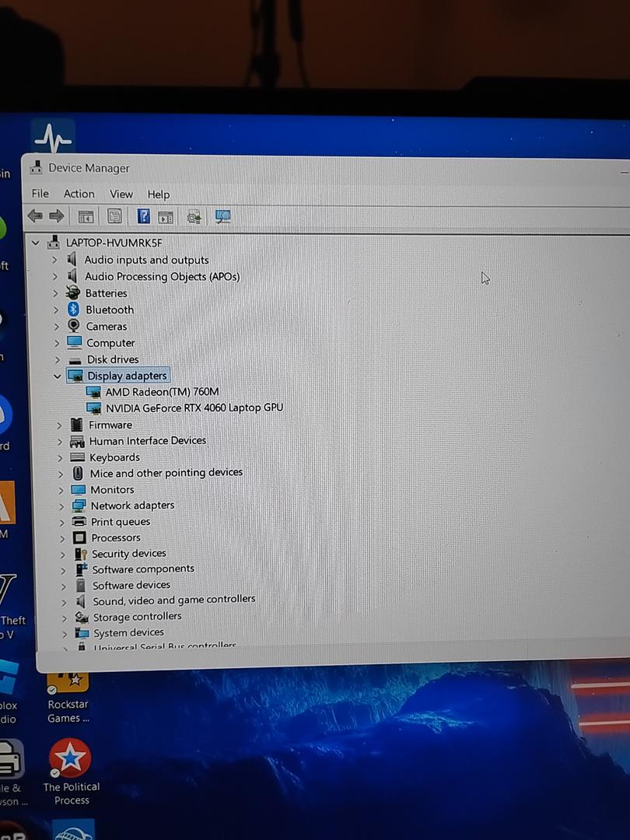
Task: Open the Rockstar Games desktop shortcut
Action: (68, 698)
